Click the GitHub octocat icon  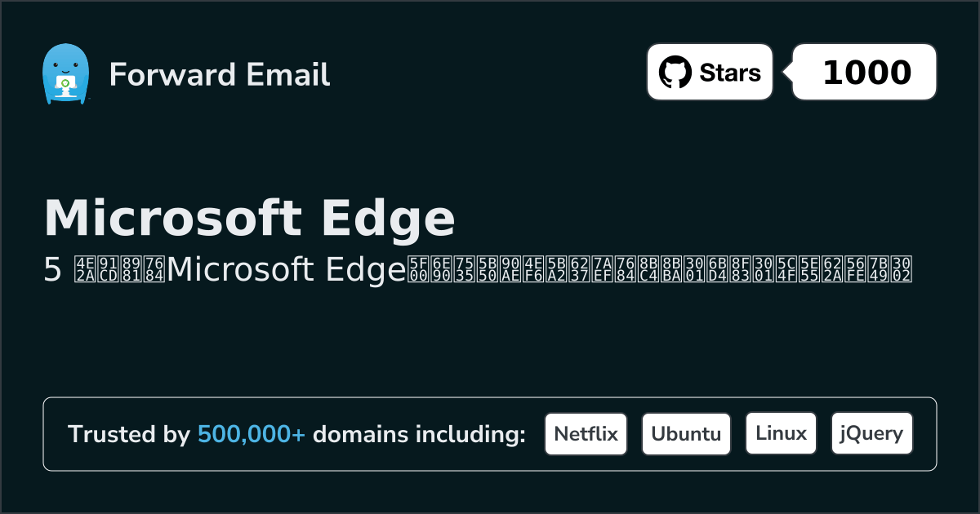675,73
